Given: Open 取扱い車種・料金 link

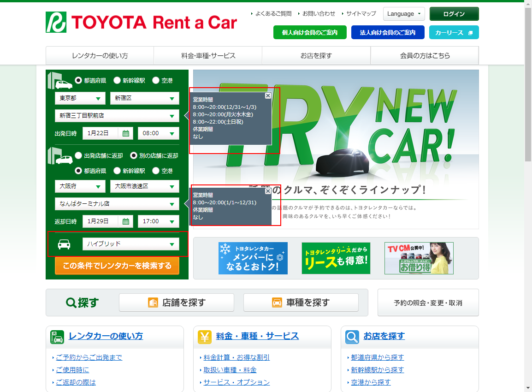Looking at the screenshot, I should coord(230,370).
